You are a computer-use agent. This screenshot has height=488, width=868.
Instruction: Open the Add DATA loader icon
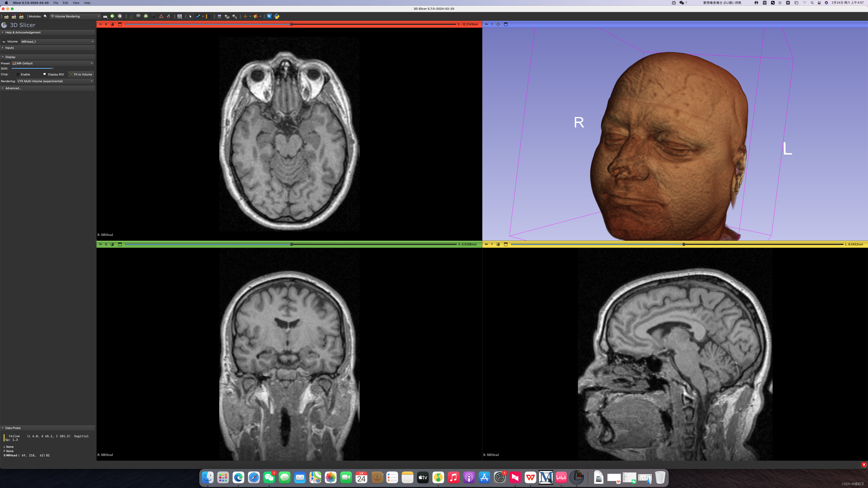click(6, 16)
